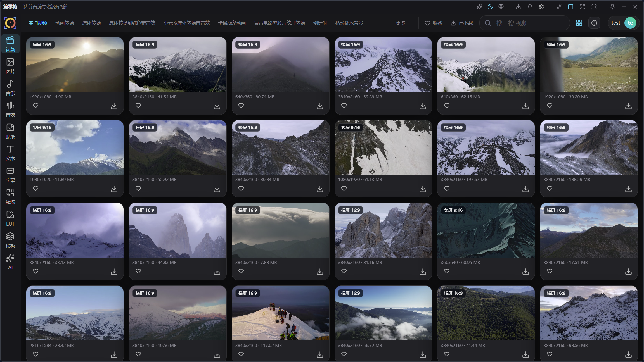The height and width of the screenshot is (362, 644).
Task: Open the climbers on snowy summit thumbnail
Action: click(280, 313)
